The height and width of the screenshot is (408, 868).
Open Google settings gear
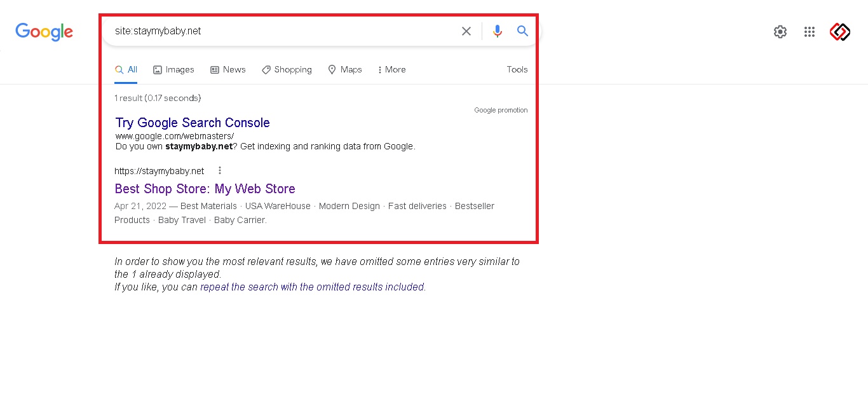point(780,32)
